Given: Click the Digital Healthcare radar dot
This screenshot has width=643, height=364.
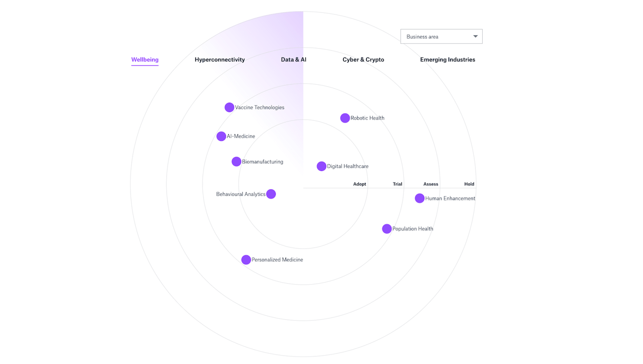Looking at the screenshot, I should (321, 166).
